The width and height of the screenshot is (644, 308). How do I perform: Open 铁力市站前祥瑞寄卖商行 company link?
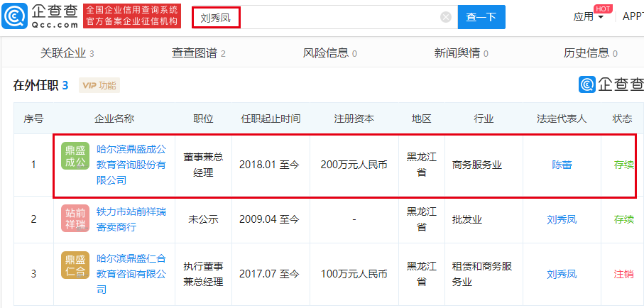tap(131, 219)
